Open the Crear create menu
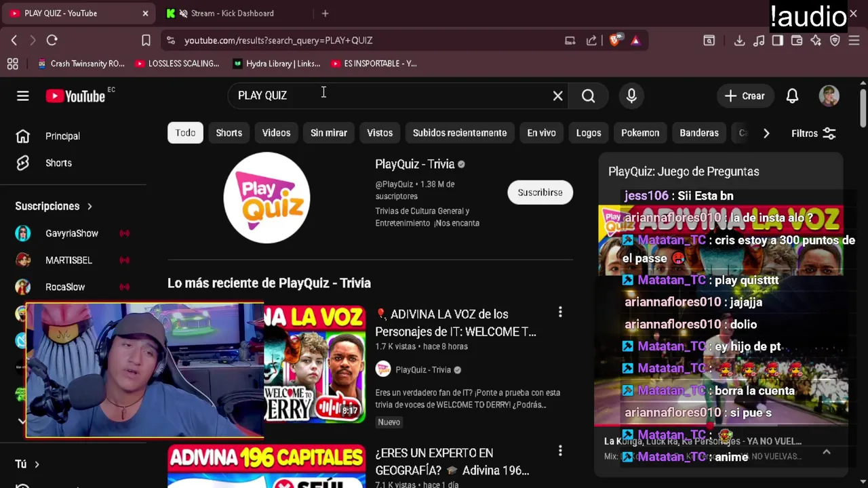The image size is (868, 488). click(x=745, y=96)
